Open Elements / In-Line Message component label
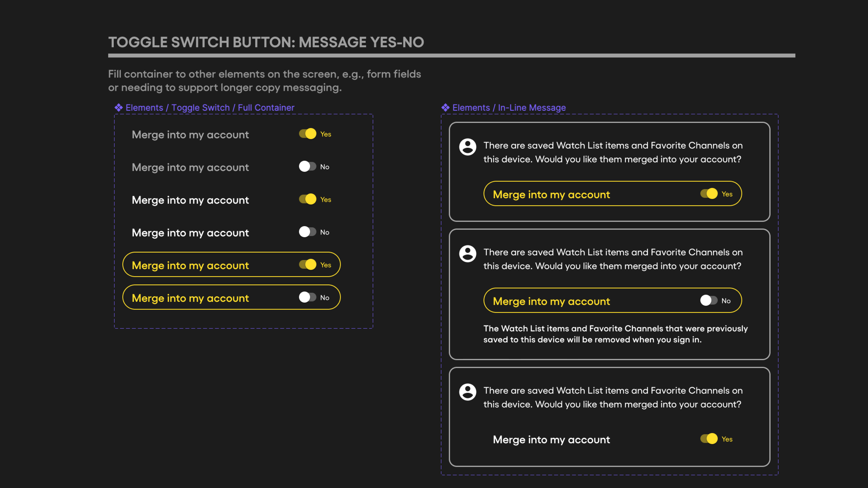The image size is (868, 488). click(509, 108)
